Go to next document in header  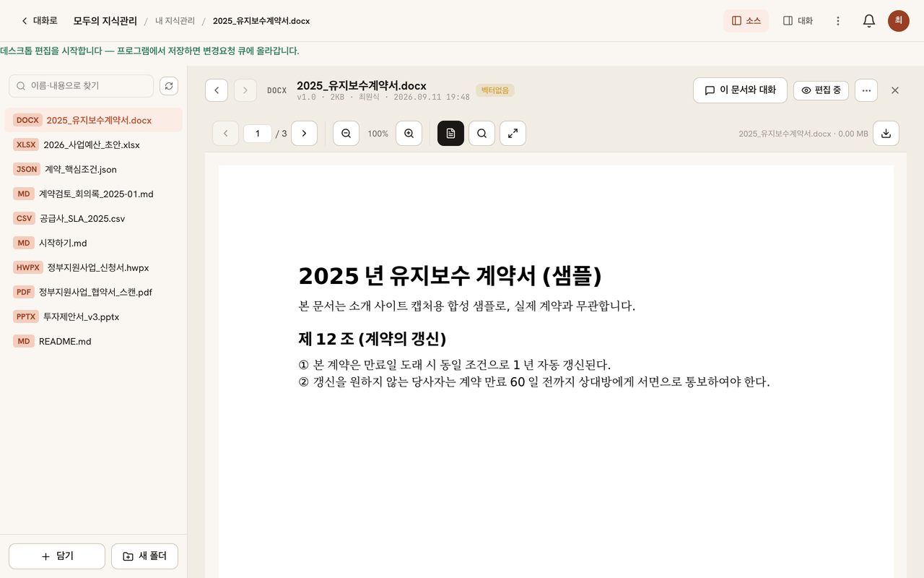pos(245,90)
